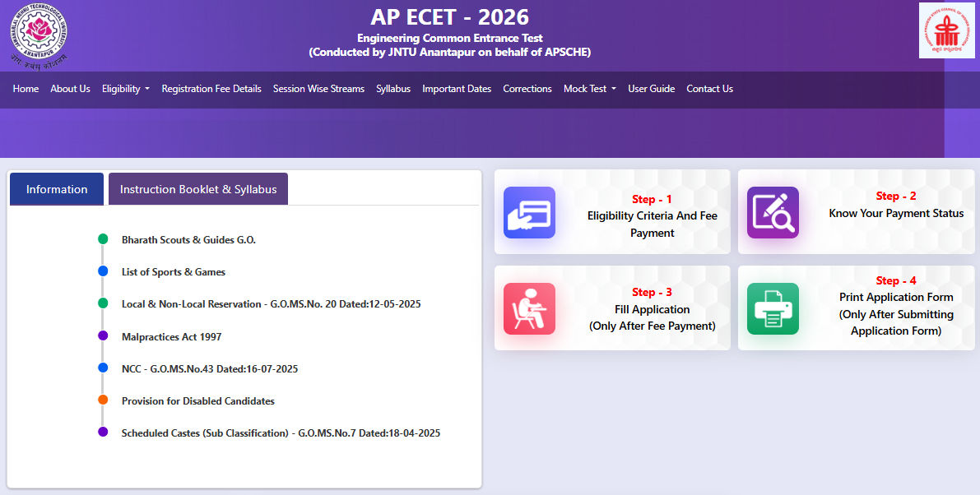Click the Conducted by JNTU Anantapur text
Viewport: 980px width, 495px height.
coord(450,53)
